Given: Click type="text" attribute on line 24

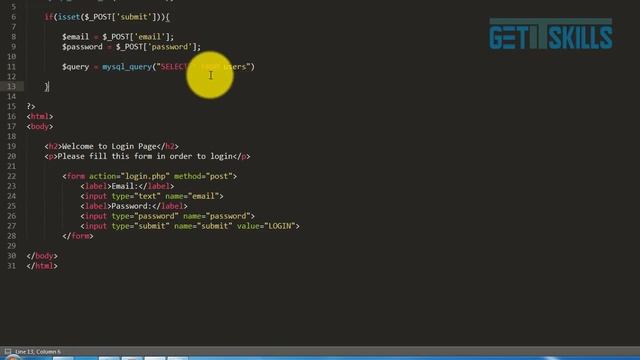Looking at the screenshot, I should click(136, 196).
